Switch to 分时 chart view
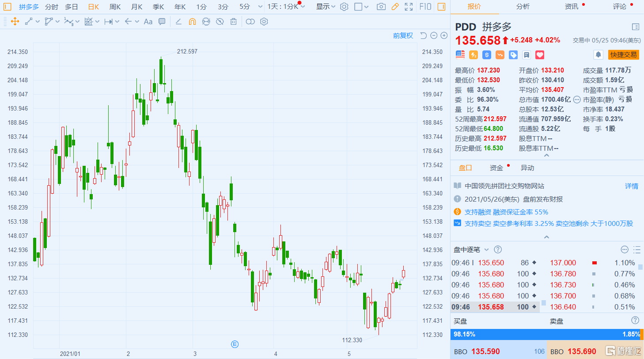Viewport: 644px width, 359px height. click(51, 7)
